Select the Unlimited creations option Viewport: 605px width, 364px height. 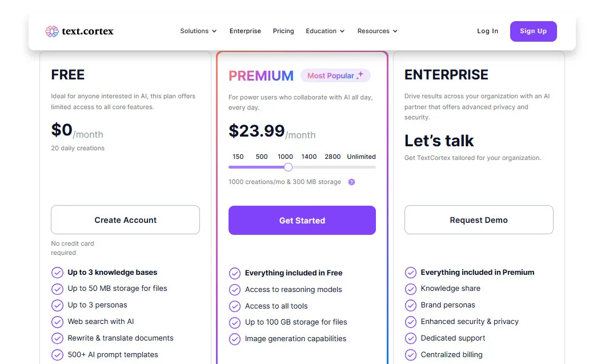click(360, 157)
